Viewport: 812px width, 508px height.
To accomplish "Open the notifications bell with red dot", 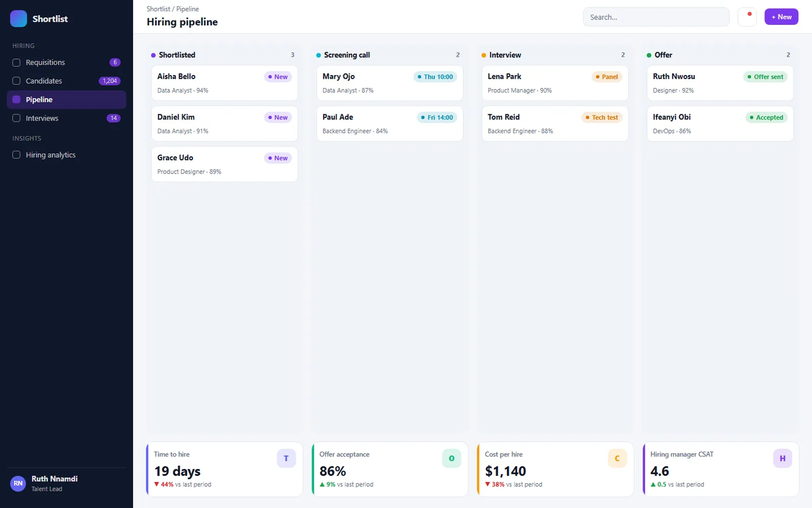I will (x=747, y=17).
